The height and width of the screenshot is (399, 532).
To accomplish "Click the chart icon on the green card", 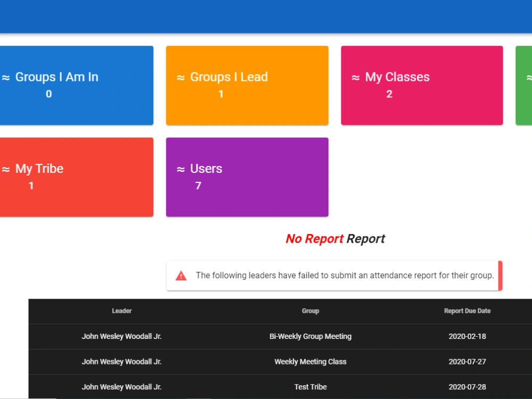I will (528, 77).
